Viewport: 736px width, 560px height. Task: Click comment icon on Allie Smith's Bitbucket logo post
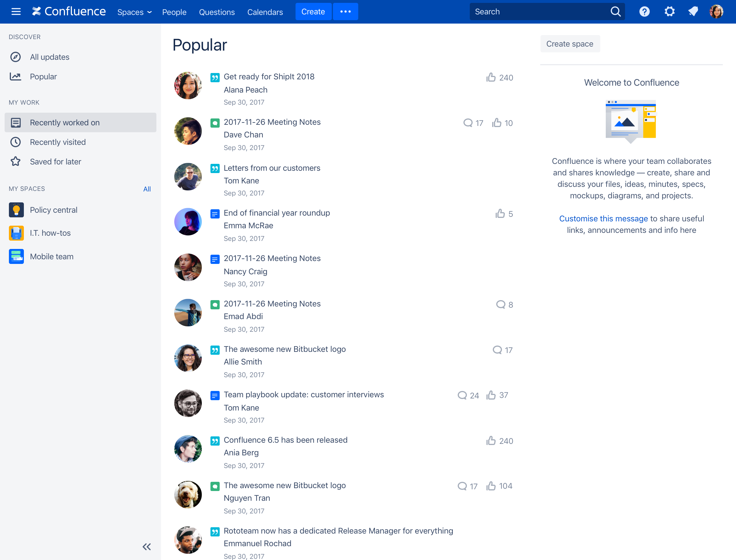[x=497, y=350]
